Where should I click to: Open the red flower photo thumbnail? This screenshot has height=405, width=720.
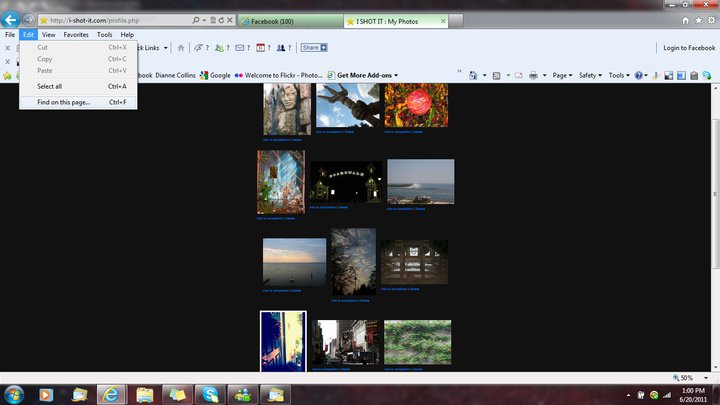click(x=416, y=105)
